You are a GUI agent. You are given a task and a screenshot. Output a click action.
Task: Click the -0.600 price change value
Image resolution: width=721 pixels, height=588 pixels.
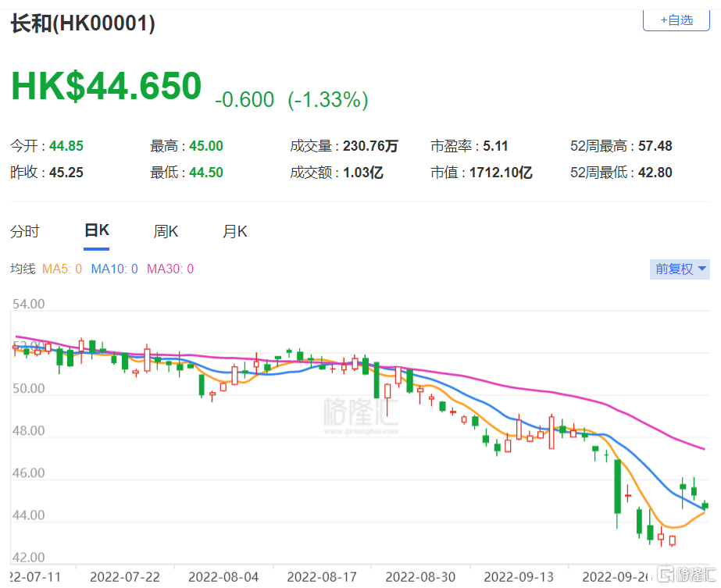click(x=244, y=100)
